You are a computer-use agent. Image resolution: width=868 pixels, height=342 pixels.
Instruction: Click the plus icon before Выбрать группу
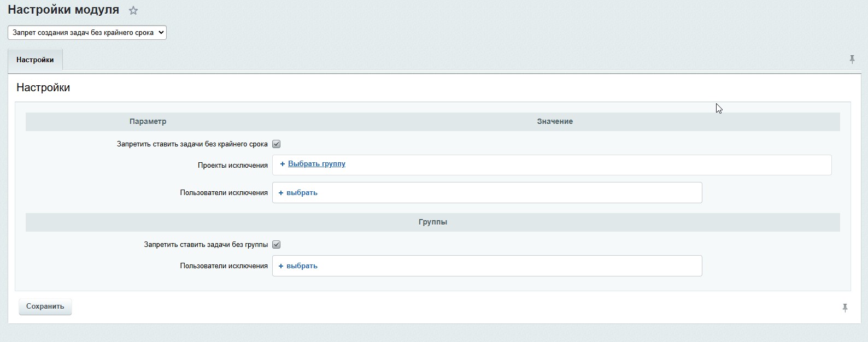[283, 164]
